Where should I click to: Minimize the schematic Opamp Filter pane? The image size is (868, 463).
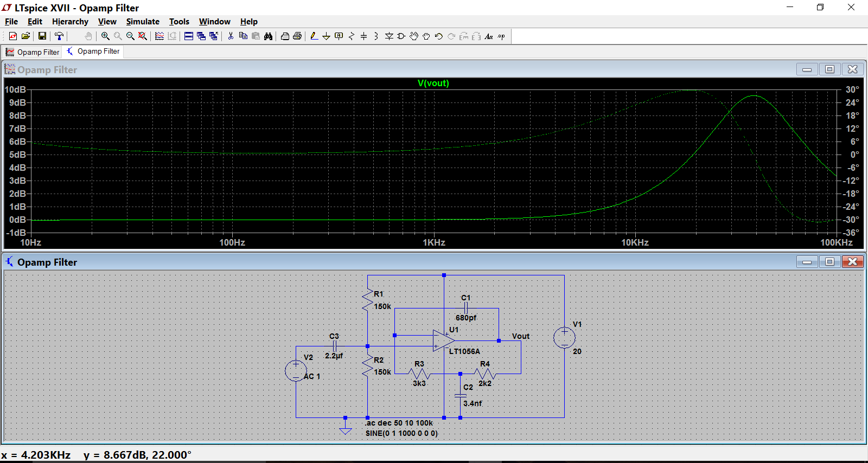(x=807, y=262)
